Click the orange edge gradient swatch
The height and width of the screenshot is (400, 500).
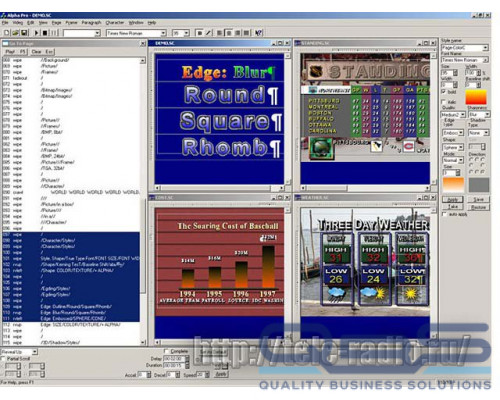click(x=453, y=185)
